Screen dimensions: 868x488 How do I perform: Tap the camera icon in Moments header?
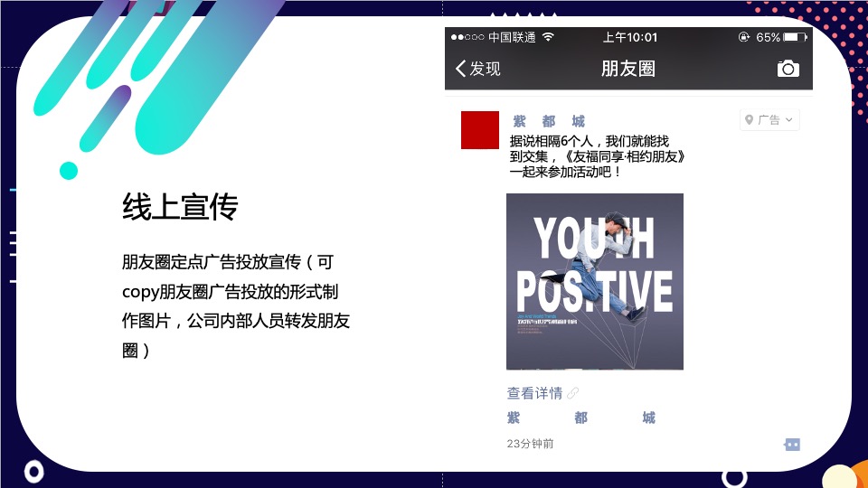click(x=788, y=69)
